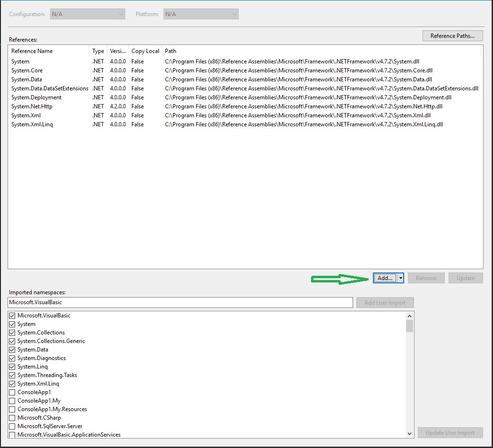Click version 4.2.0.0 of System.Net.Http
This screenshot has width=493, height=448.
coord(118,106)
